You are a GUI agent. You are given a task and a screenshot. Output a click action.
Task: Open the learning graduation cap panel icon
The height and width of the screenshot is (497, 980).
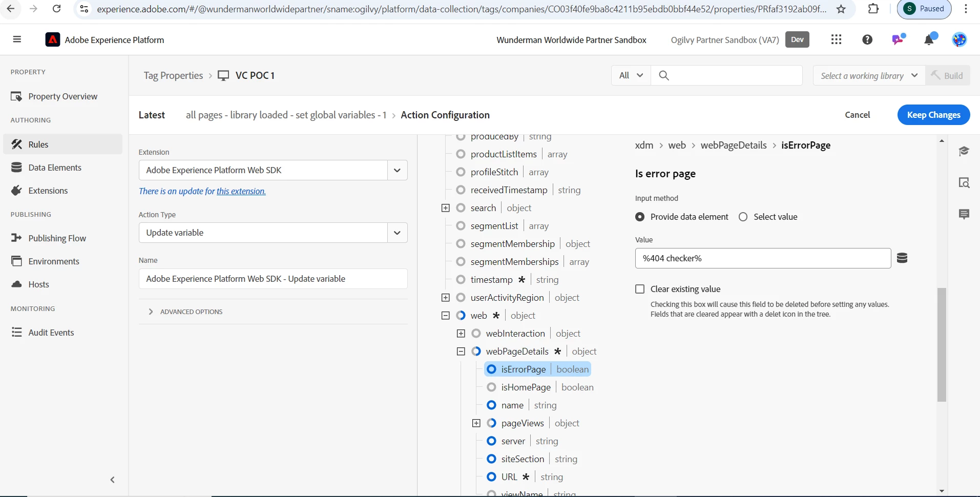[x=964, y=151]
